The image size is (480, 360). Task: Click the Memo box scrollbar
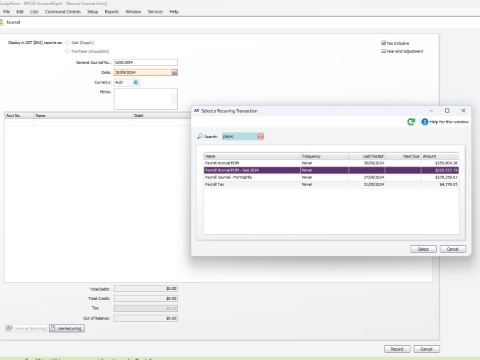pyautogui.click(x=174, y=99)
